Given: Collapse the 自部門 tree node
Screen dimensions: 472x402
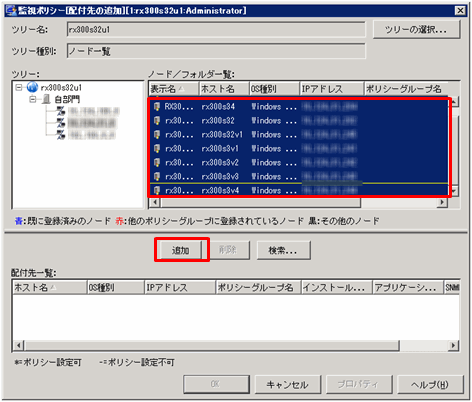Looking at the screenshot, I should point(33,99).
